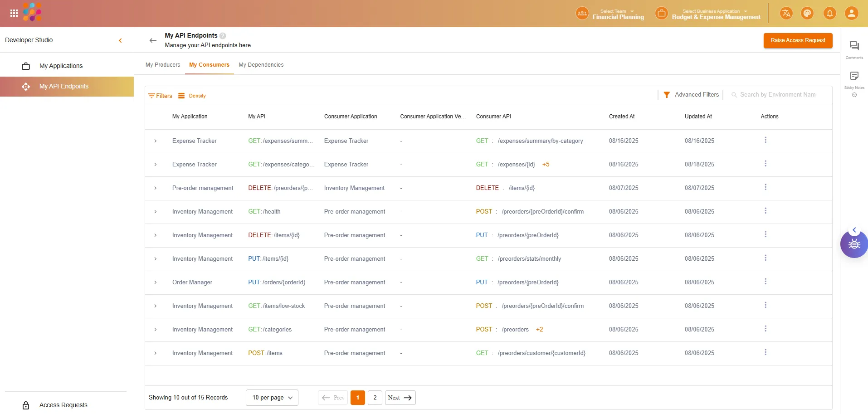Toggle the Density view option
868x414 pixels.
point(192,96)
